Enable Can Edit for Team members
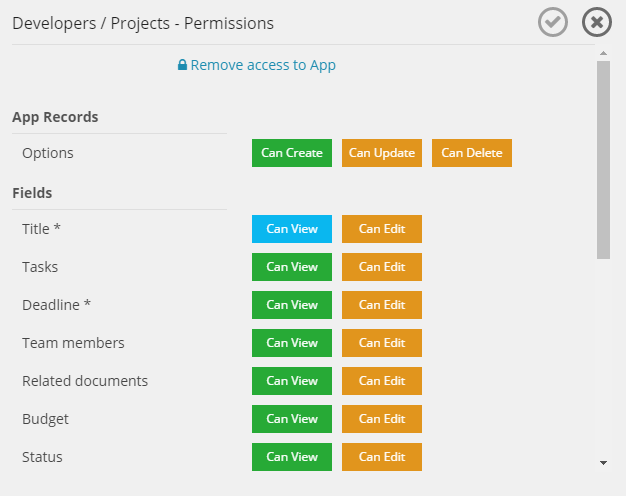Image resolution: width=626 pixels, height=496 pixels. [381, 343]
